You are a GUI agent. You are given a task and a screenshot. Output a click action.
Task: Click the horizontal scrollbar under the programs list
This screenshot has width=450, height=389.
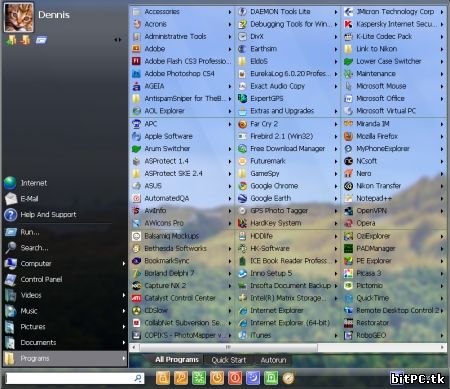click(x=288, y=347)
